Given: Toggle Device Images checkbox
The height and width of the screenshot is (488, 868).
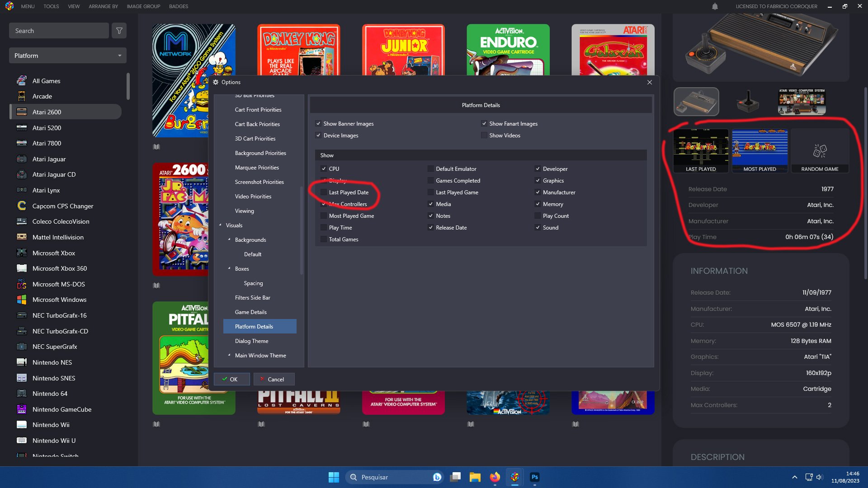Looking at the screenshot, I should pyautogui.click(x=318, y=136).
